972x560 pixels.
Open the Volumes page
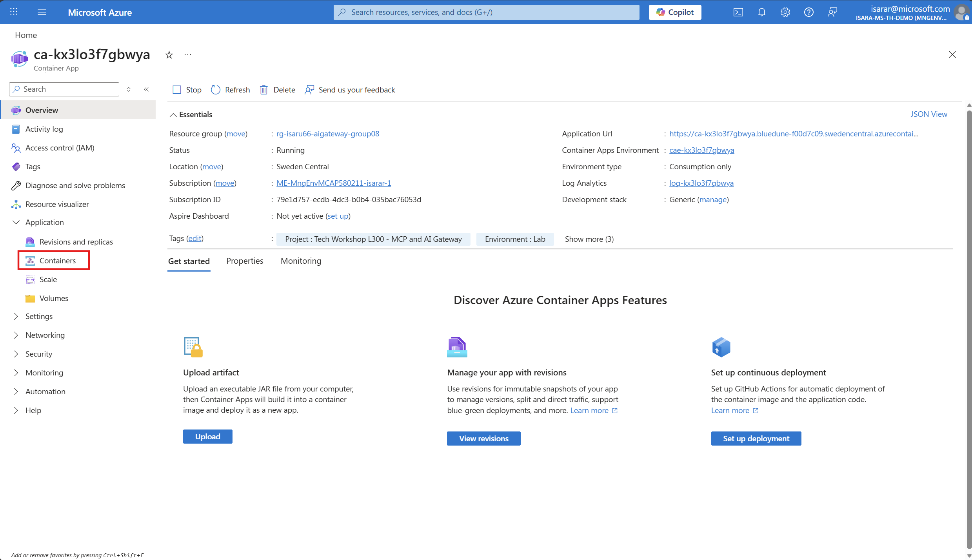pyautogui.click(x=54, y=298)
